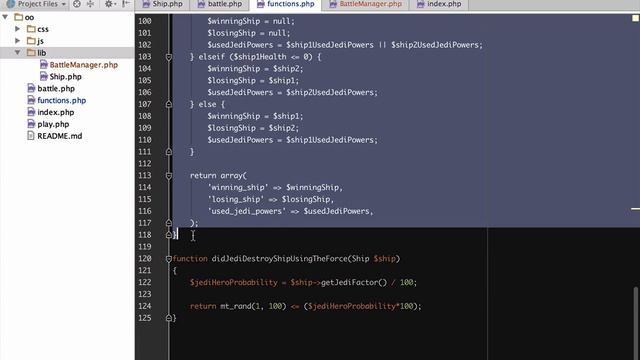Open functions.php in project tree
The height and width of the screenshot is (360, 640).
62,100
